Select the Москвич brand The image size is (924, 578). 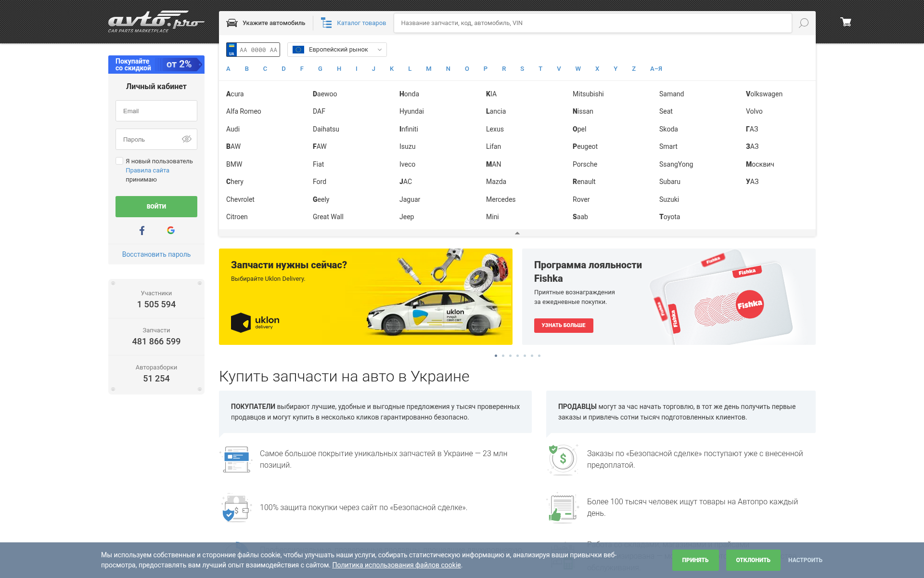[x=760, y=164]
